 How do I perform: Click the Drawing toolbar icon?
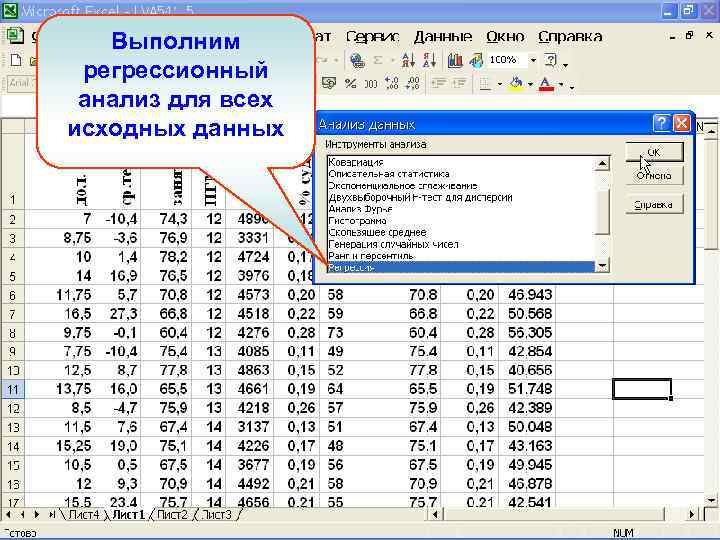tap(476, 60)
